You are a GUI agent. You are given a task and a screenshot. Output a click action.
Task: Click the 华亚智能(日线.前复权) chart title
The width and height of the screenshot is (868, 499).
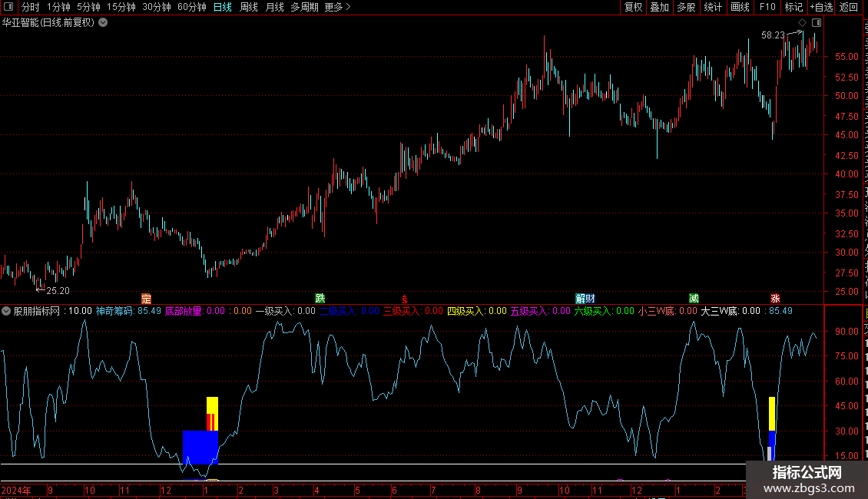(48, 23)
